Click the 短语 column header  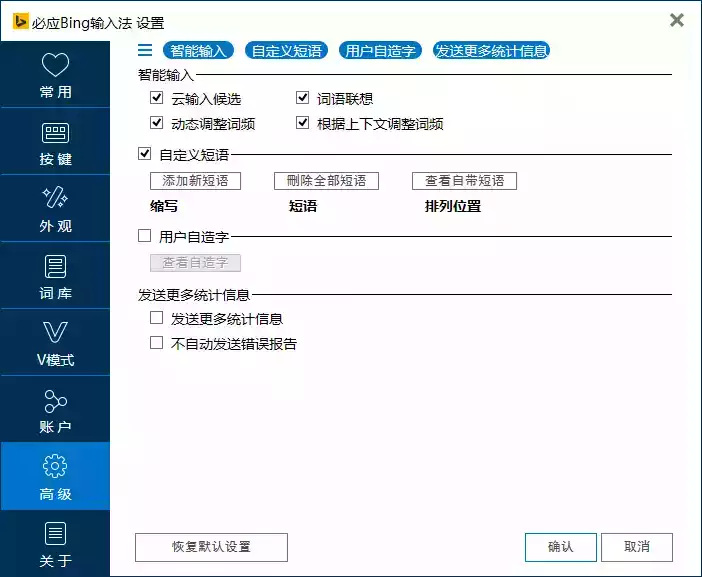pos(303,206)
